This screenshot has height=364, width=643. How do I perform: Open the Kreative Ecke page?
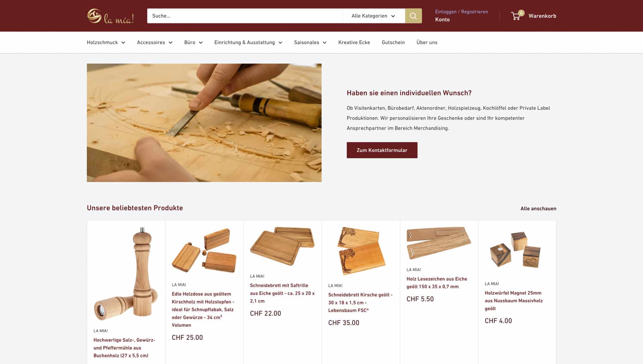click(354, 42)
